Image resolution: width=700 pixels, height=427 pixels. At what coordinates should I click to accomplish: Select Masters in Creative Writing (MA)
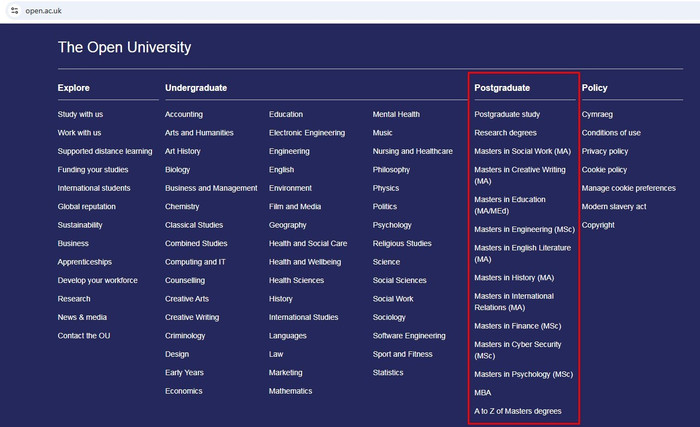520,175
